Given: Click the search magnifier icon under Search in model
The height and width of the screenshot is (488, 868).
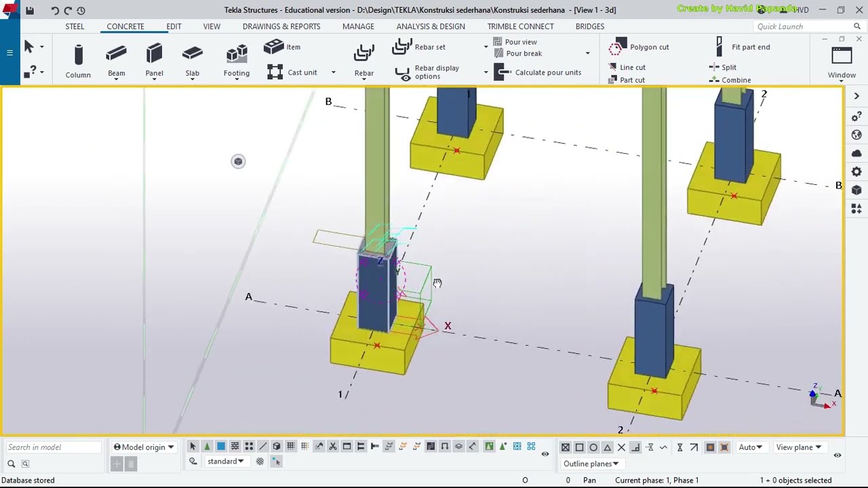Looking at the screenshot, I should [12, 464].
